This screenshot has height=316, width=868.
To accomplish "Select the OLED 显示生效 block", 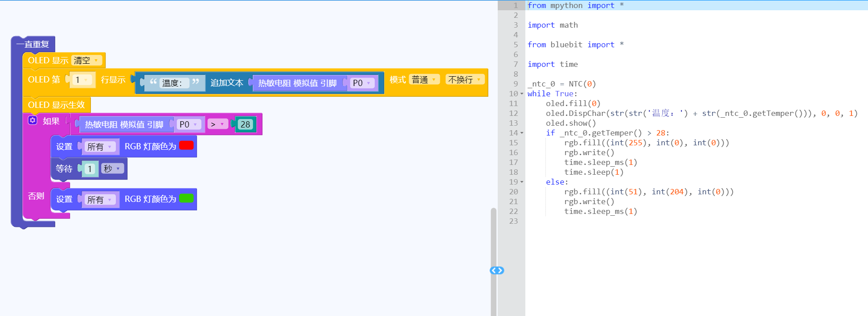I will click(x=56, y=105).
